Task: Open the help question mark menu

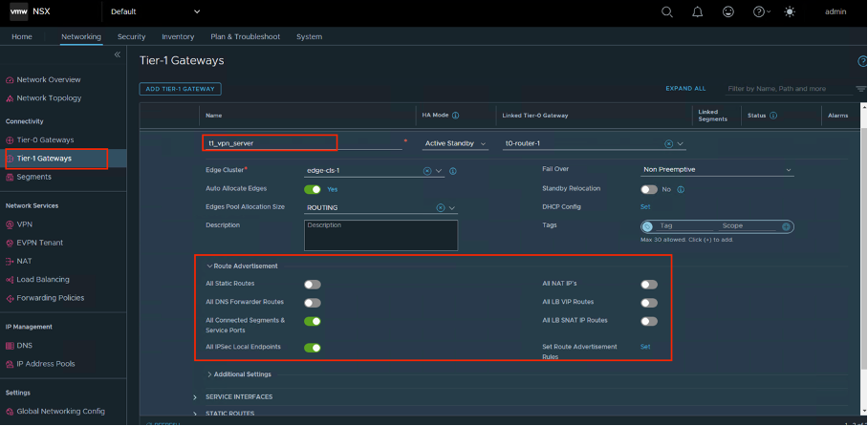Action: click(x=761, y=11)
